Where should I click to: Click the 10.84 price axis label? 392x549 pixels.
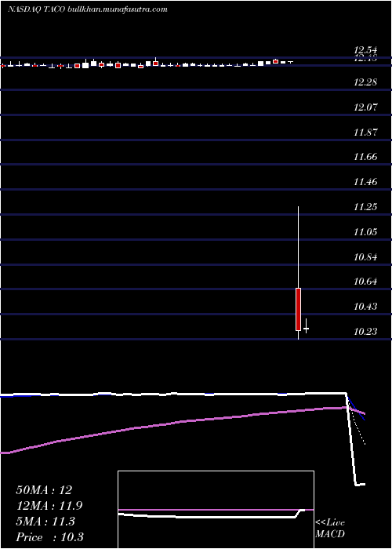click(x=365, y=257)
